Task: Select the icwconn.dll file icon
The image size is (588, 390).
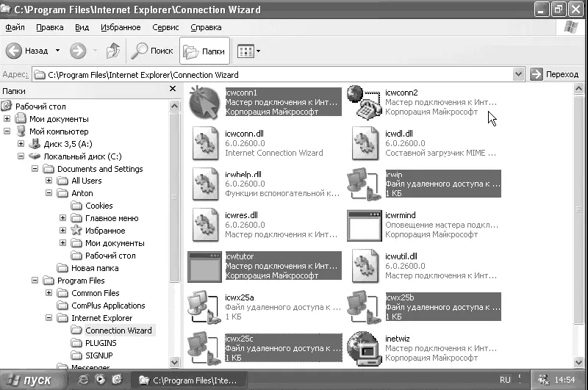Action: [205, 143]
